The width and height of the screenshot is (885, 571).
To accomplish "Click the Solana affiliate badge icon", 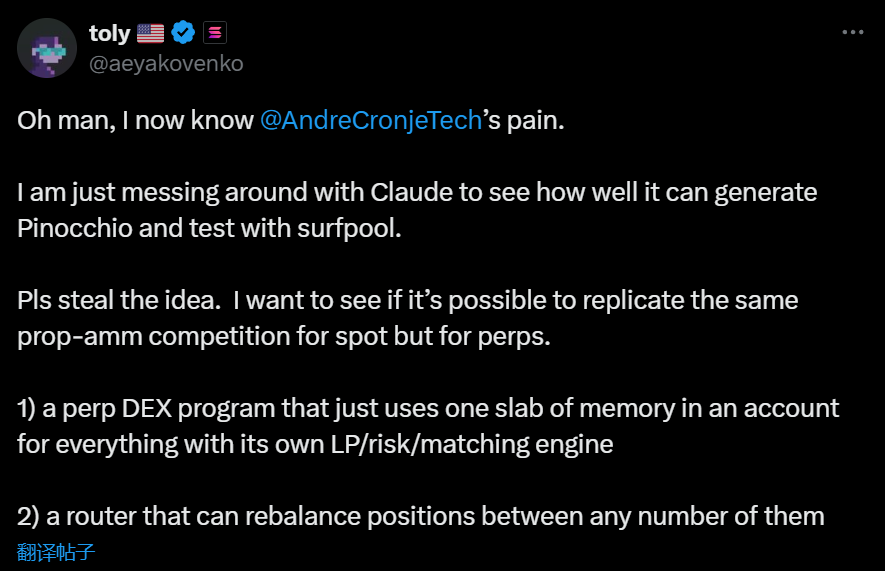I will pyautogui.click(x=215, y=33).
